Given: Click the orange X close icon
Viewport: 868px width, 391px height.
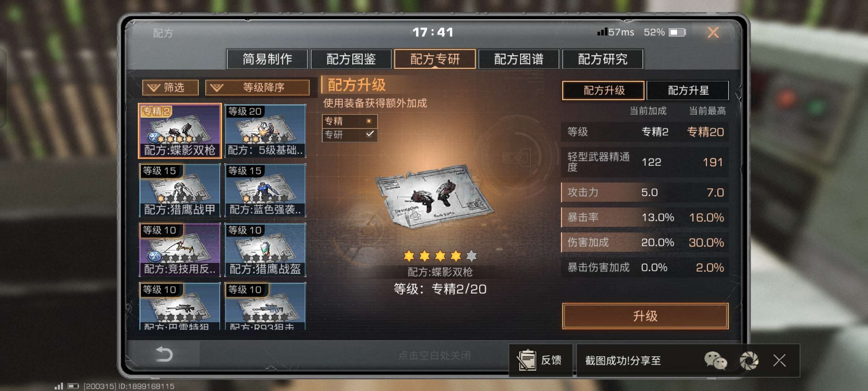Looking at the screenshot, I should click(x=713, y=33).
